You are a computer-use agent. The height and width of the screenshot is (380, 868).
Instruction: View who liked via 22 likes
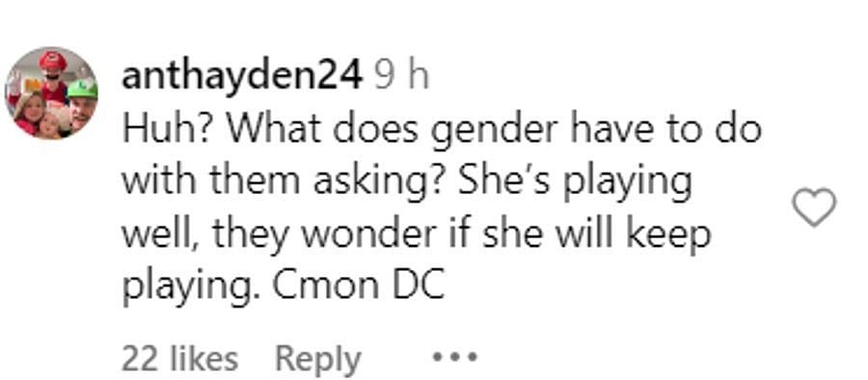tap(180, 359)
